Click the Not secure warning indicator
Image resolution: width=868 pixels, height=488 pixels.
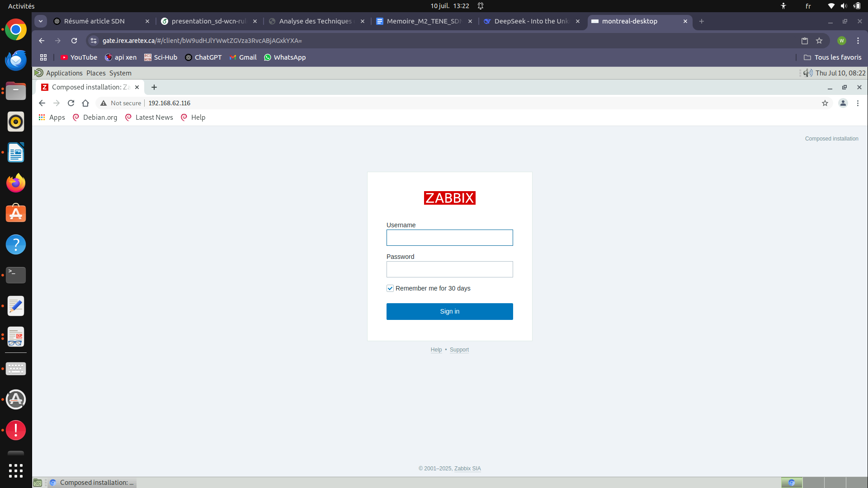pos(121,103)
